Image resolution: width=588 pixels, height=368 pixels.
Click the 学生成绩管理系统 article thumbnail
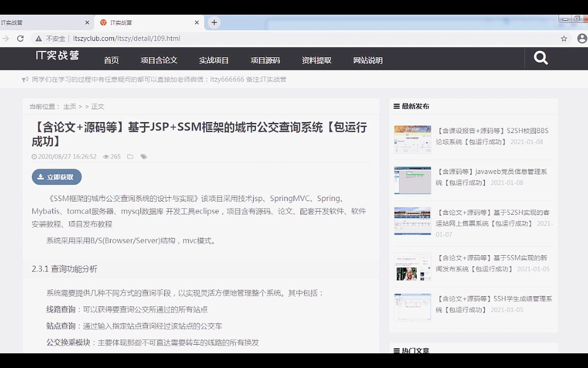pyautogui.click(x=412, y=307)
